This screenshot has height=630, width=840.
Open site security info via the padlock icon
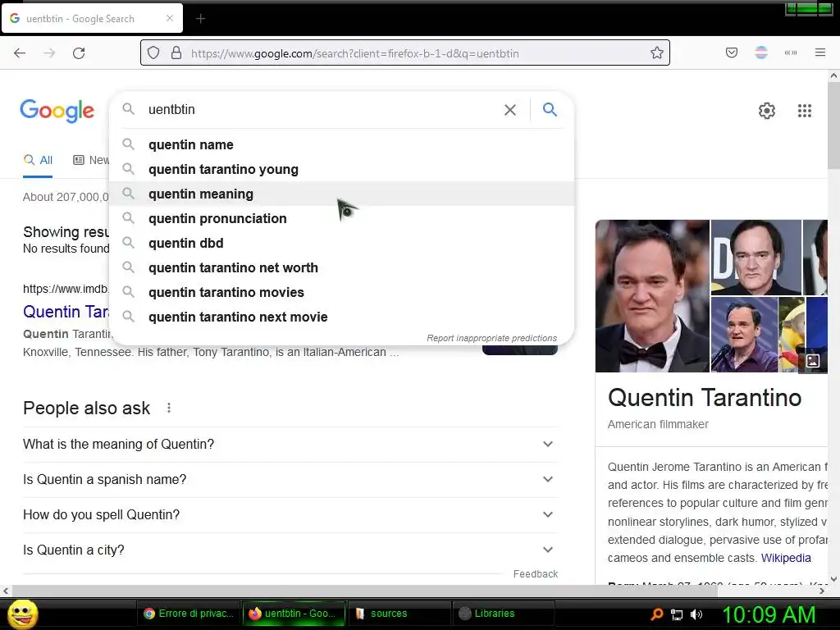[x=176, y=52]
